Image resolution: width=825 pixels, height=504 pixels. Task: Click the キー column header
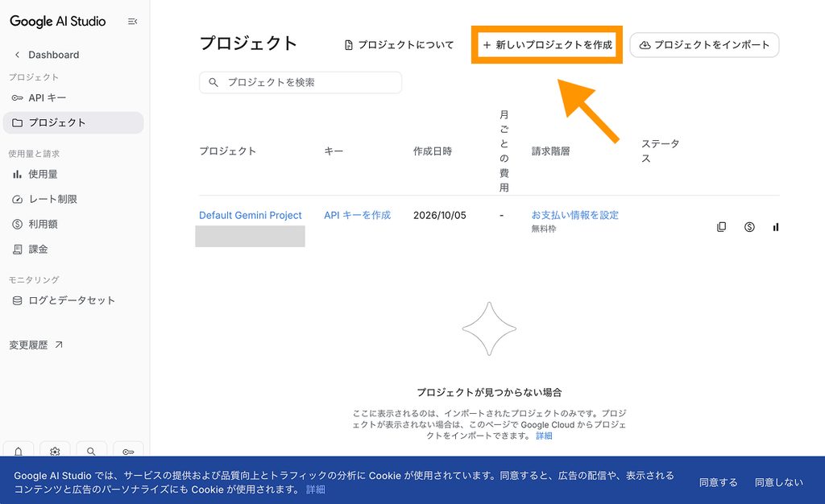coord(334,151)
